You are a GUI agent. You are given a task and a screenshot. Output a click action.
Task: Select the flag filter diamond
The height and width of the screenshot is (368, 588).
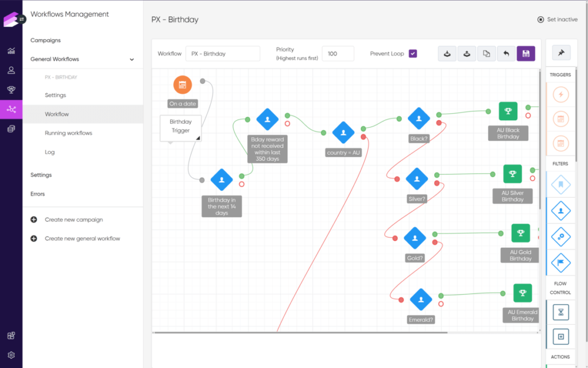coord(561,263)
